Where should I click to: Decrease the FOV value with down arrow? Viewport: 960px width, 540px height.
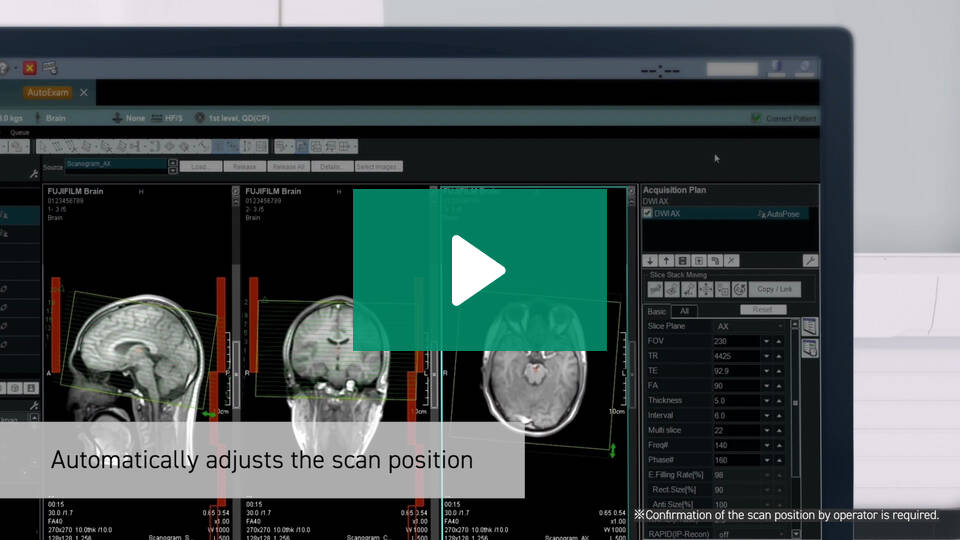tap(766, 342)
